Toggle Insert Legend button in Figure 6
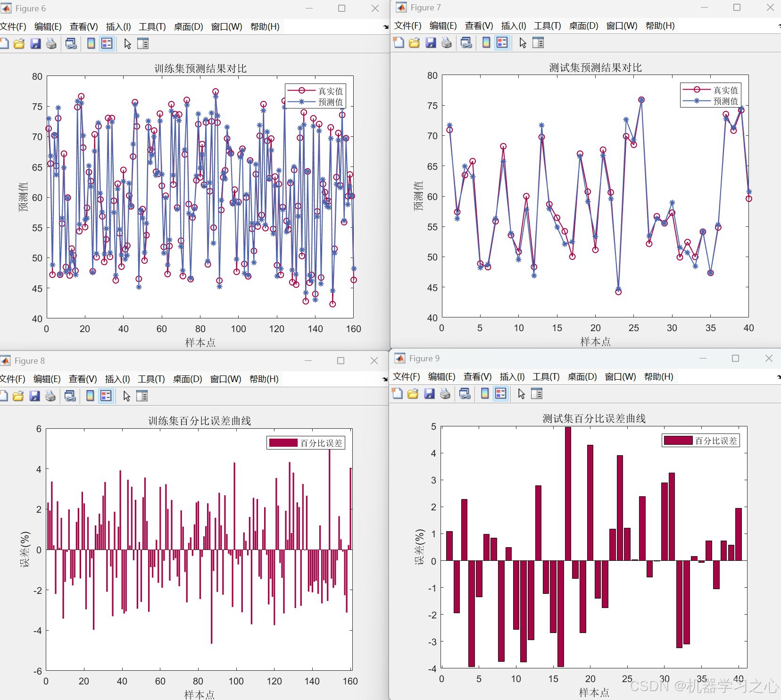 tap(107, 44)
